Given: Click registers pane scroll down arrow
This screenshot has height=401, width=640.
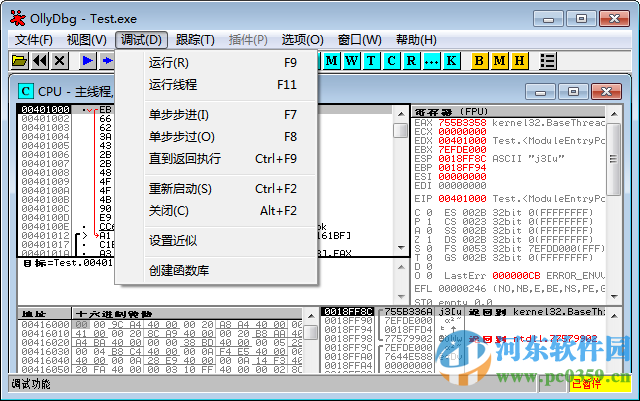Looking at the screenshot, I should click(614, 297).
